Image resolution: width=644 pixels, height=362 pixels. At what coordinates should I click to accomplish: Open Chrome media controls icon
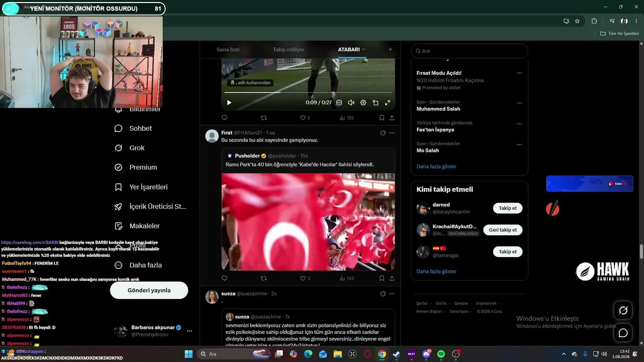(612, 21)
